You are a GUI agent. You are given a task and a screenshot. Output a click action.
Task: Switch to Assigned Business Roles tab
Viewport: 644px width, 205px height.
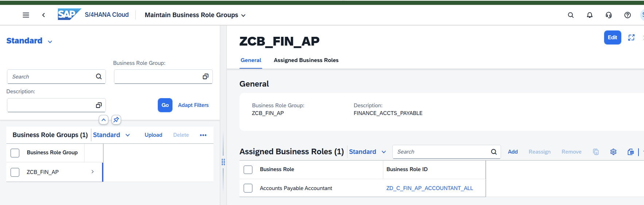306,60
